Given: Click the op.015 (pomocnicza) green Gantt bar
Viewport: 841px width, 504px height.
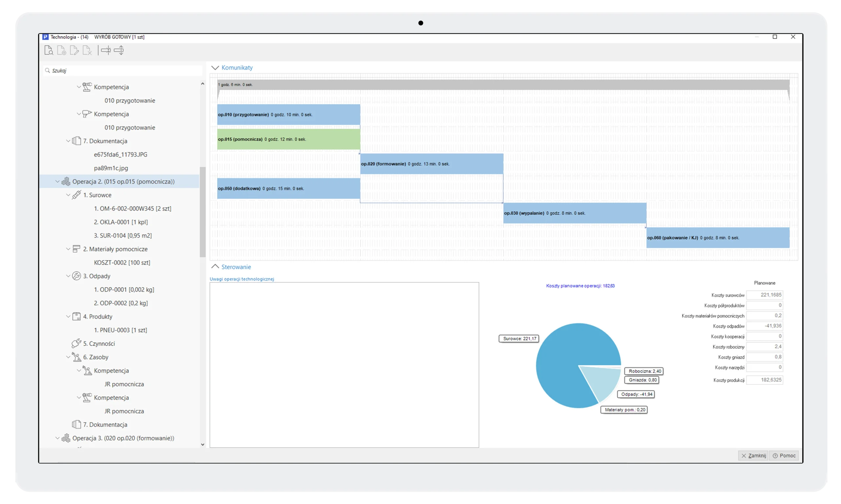Looking at the screenshot, I should [288, 139].
